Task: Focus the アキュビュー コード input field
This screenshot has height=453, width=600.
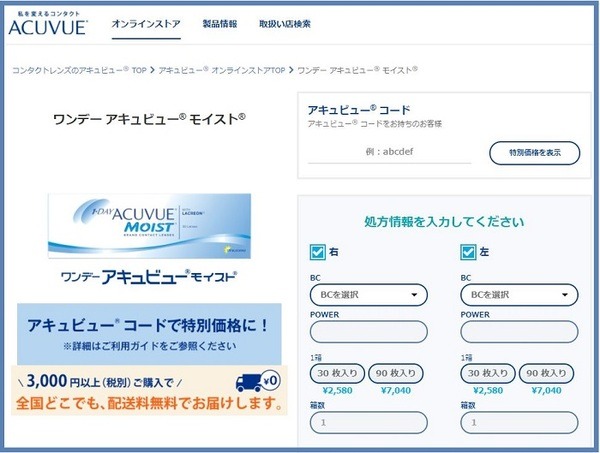Action: tap(390, 152)
